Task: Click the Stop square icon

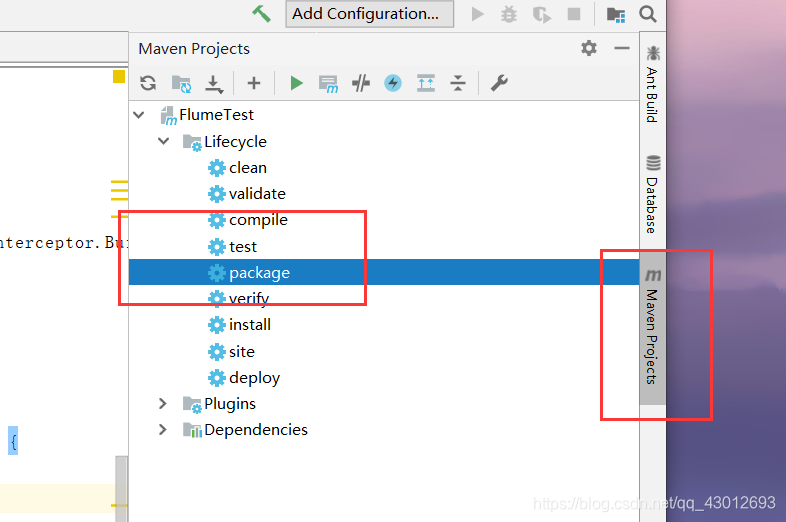Action: 574,14
